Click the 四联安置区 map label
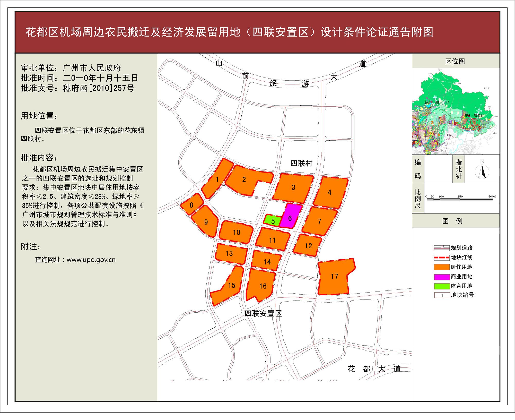515x420 pixels. point(263,313)
